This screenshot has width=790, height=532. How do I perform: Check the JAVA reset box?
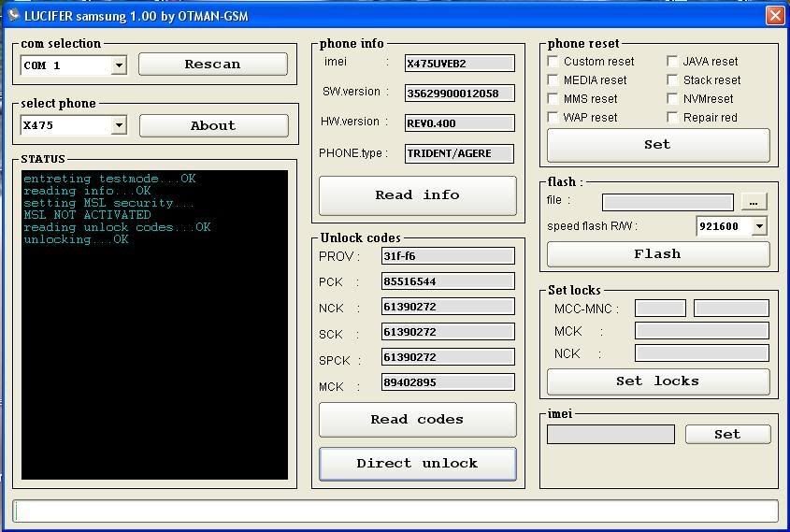[671, 61]
